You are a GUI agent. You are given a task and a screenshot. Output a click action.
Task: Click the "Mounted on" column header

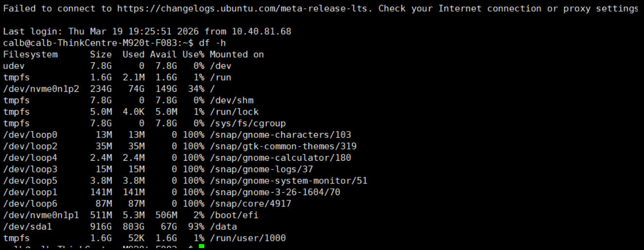tap(237, 54)
